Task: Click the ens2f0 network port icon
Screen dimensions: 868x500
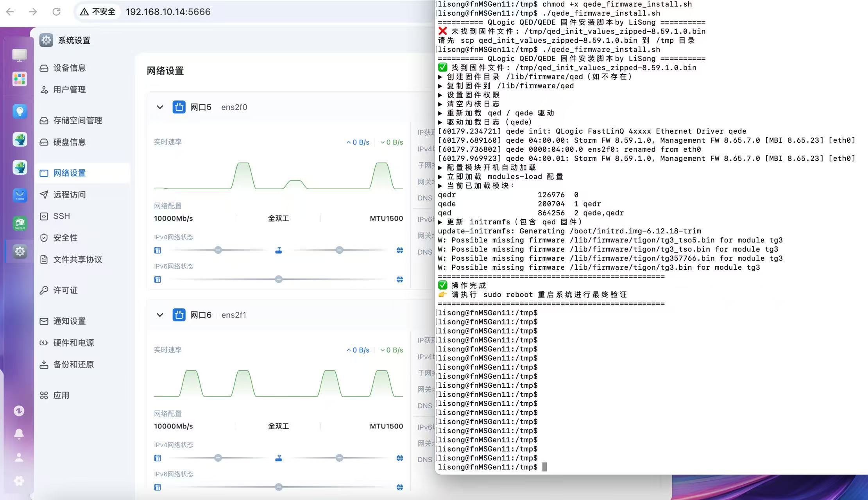Action: point(179,107)
